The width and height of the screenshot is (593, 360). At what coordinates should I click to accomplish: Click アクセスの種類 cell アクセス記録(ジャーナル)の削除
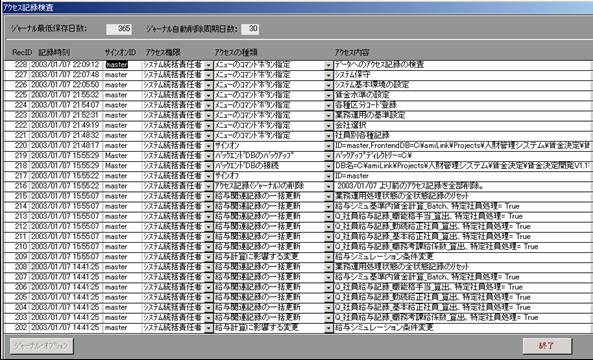(x=269, y=186)
